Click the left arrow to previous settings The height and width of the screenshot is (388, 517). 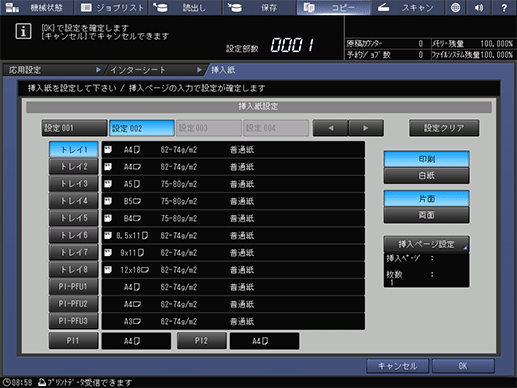coord(330,128)
